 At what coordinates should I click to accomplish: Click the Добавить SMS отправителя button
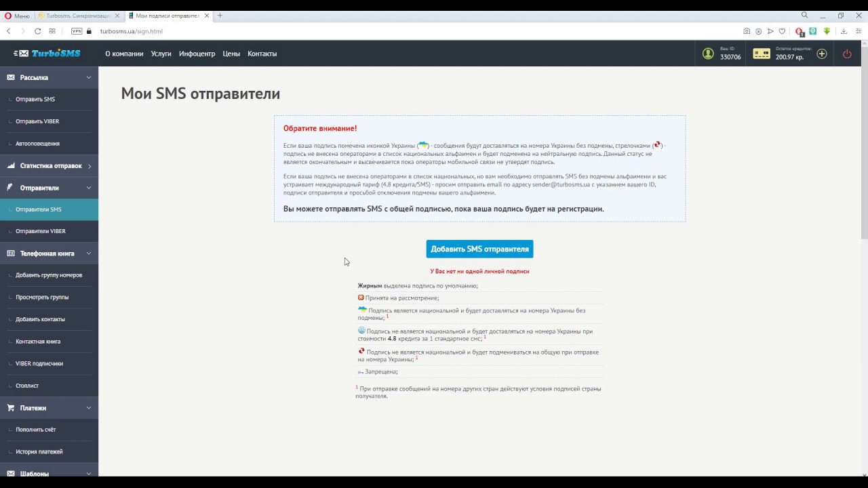coord(479,249)
